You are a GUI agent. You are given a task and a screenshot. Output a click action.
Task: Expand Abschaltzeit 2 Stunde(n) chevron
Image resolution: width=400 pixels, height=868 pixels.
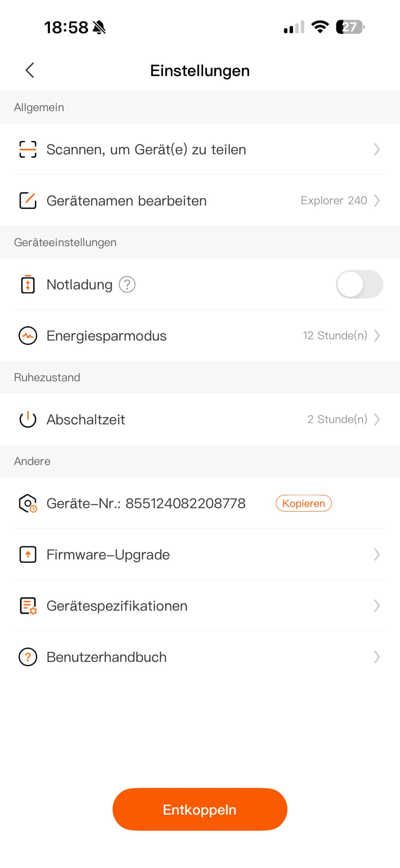tap(377, 419)
